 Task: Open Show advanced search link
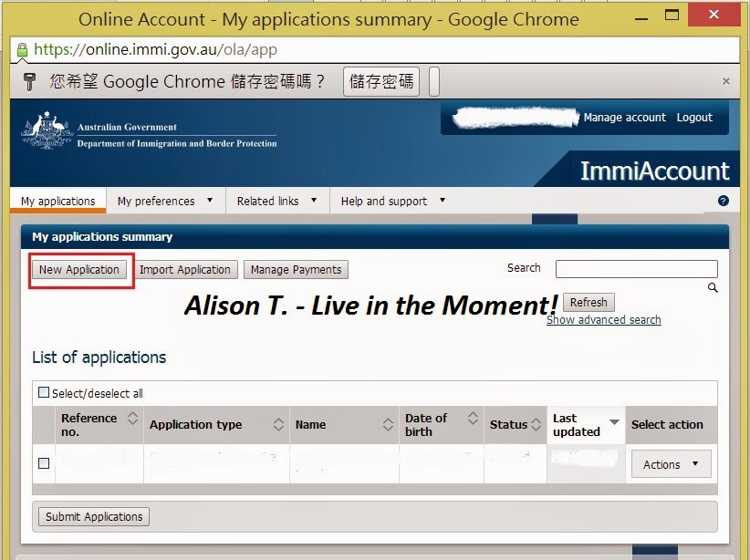pos(604,319)
